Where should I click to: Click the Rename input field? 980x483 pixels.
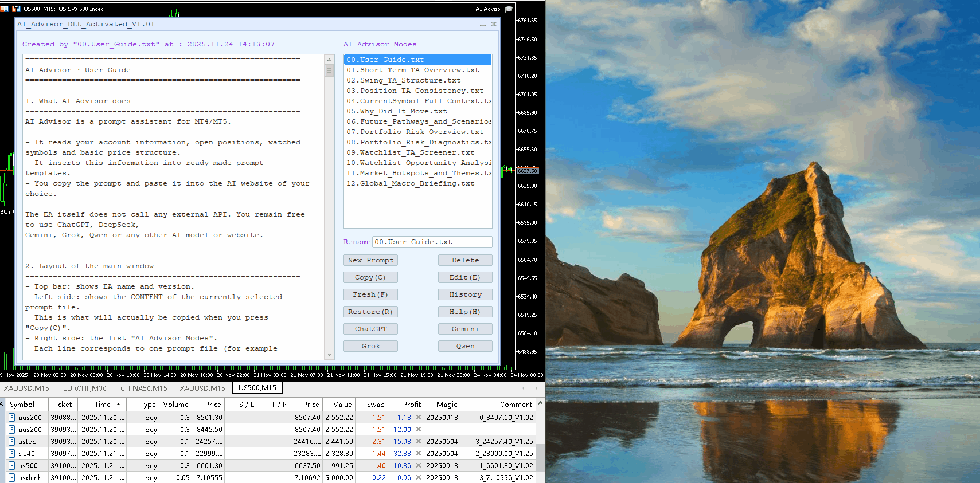[432, 242]
